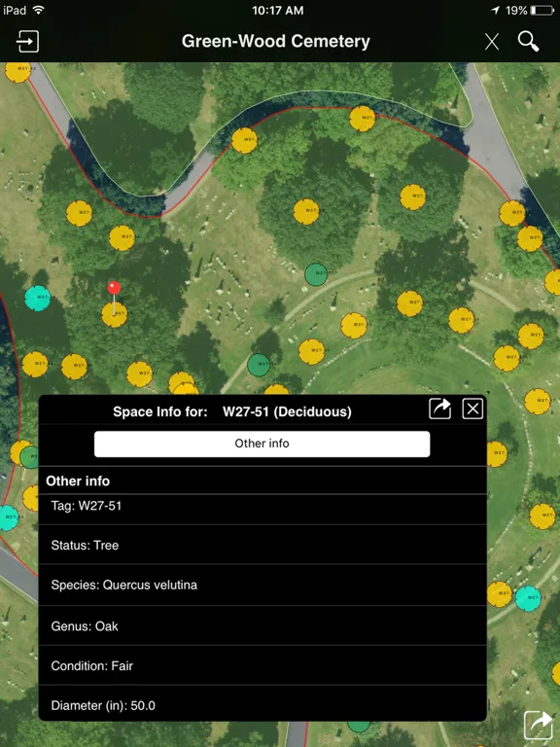This screenshot has height=747, width=560.
Task: Select the yellow tree marker beneath the red pin
Action: [115, 315]
